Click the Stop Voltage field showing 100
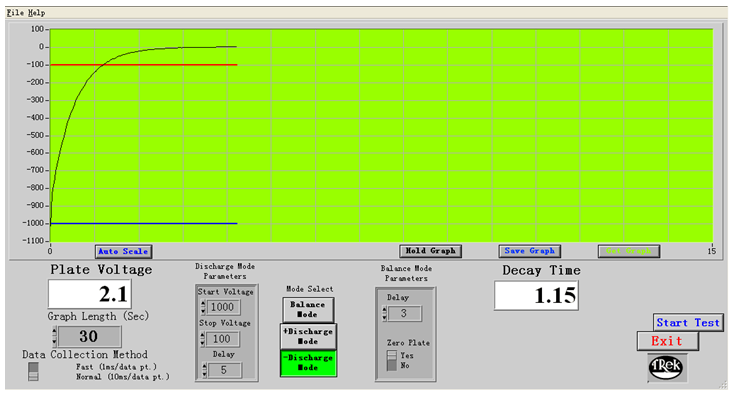 (223, 339)
